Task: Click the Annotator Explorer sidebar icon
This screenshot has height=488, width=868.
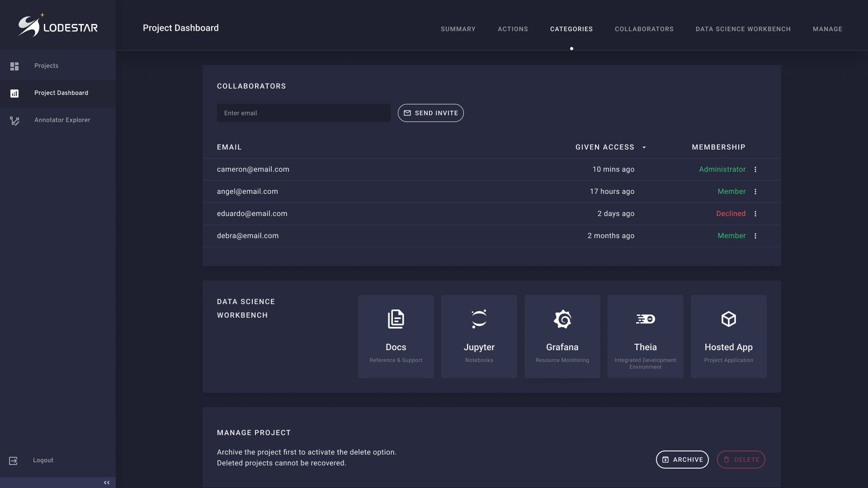Action: [14, 121]
